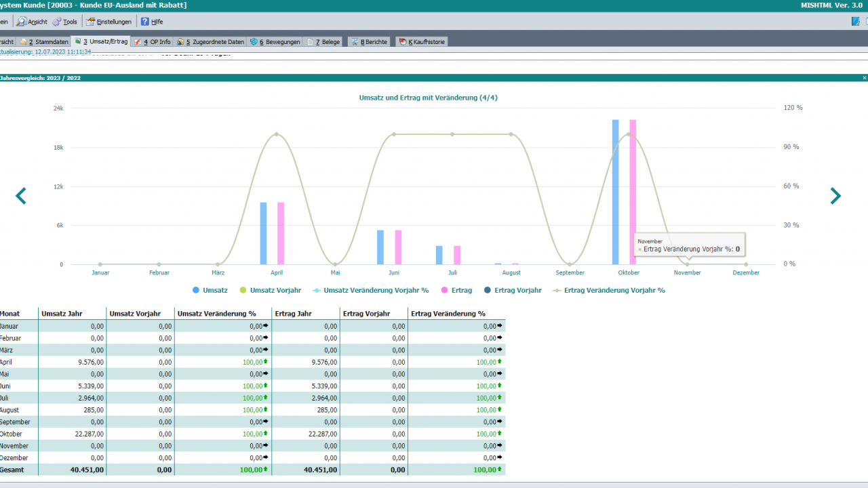Toggle Ertrag Veränderung Vorjahr % legend series
Image resolution: width=868 pixels, height=488 pixels.
(x=609, y=290)
